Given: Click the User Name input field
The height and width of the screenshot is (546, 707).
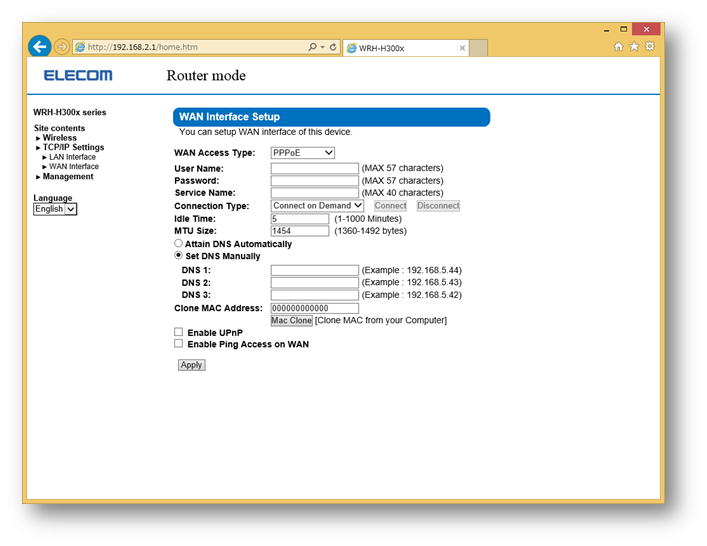Looking at the screenshot, I should 315,168.
